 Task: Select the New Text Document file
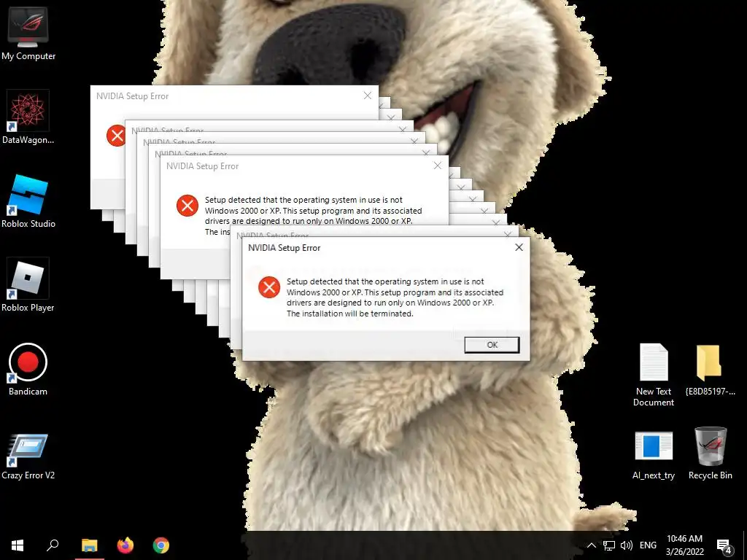654,375
